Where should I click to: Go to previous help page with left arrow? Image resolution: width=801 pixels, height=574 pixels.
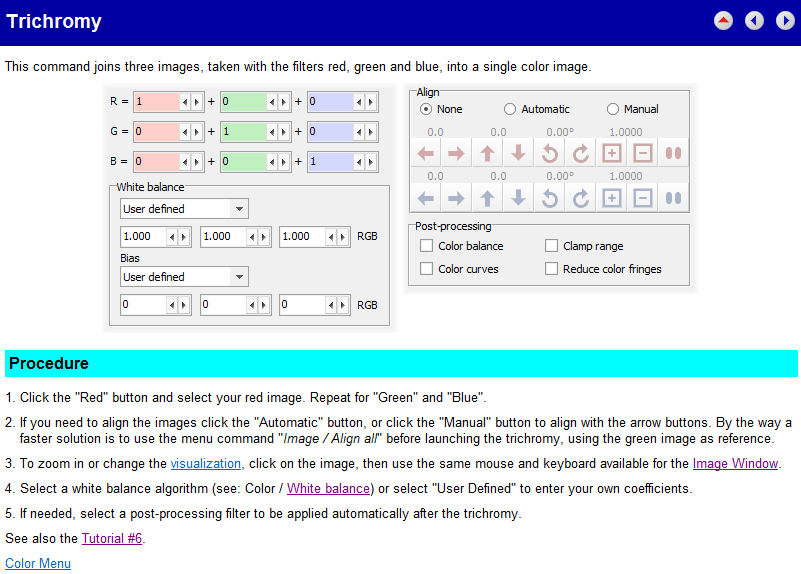[x=754, y=21]
